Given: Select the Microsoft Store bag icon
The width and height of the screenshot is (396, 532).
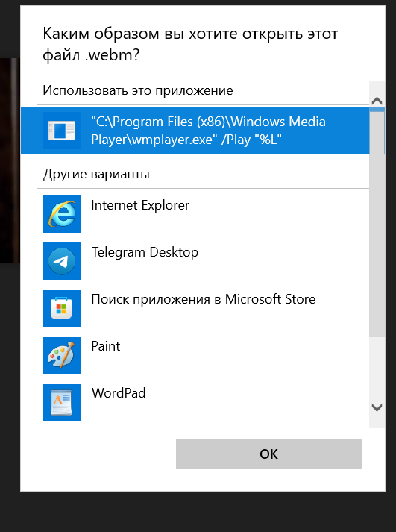Looking at the screenshot, I should [x=62, y=308].
